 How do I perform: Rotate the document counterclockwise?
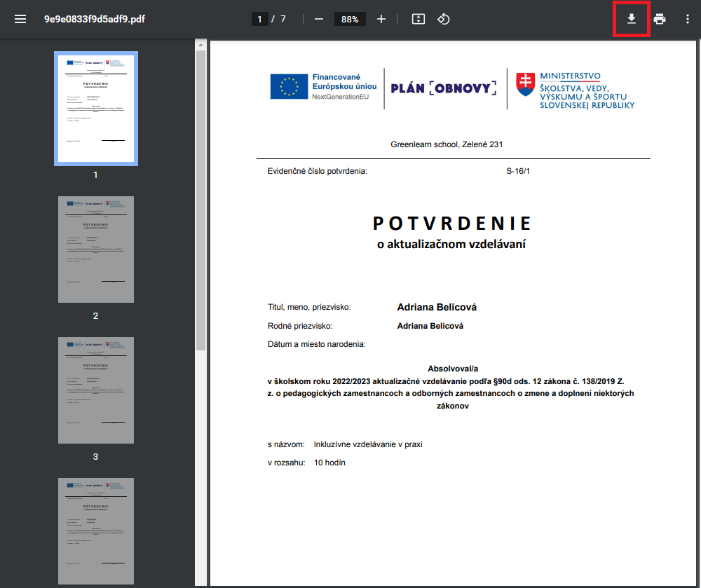click(443, 19)
